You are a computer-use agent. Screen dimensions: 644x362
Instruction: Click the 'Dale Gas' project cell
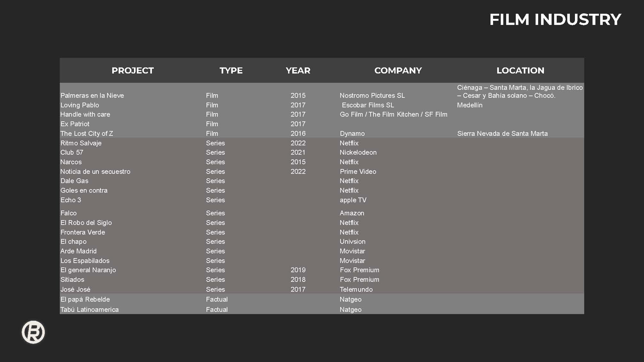point(74,181)
